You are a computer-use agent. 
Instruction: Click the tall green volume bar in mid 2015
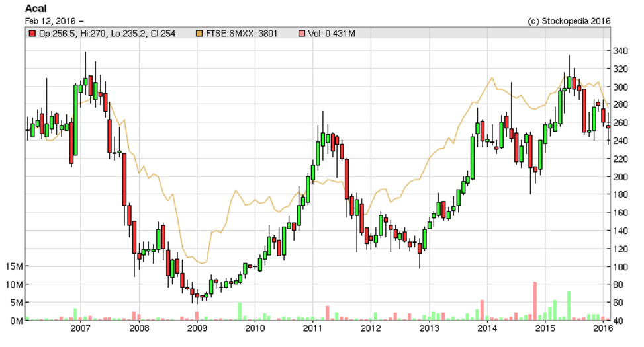coord(569,305)
